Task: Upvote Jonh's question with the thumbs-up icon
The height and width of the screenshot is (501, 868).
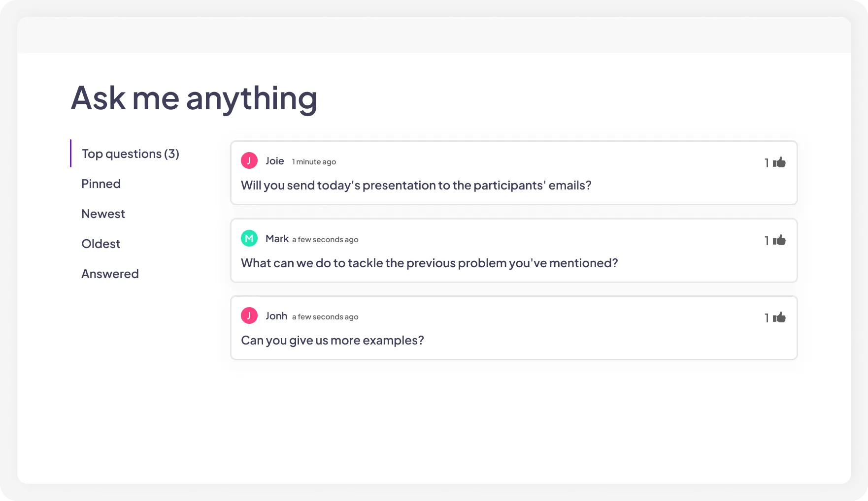Action: point(780,317)
